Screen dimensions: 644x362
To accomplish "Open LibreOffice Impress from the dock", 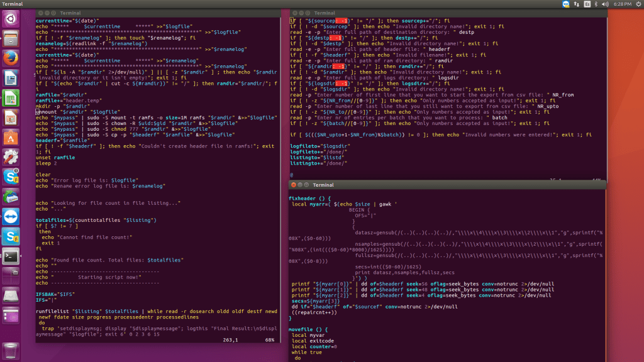I will (x=11, y=118).
